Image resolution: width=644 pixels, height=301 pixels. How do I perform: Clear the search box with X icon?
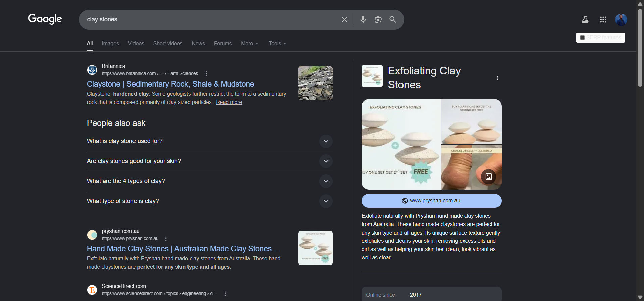point(344,19)
